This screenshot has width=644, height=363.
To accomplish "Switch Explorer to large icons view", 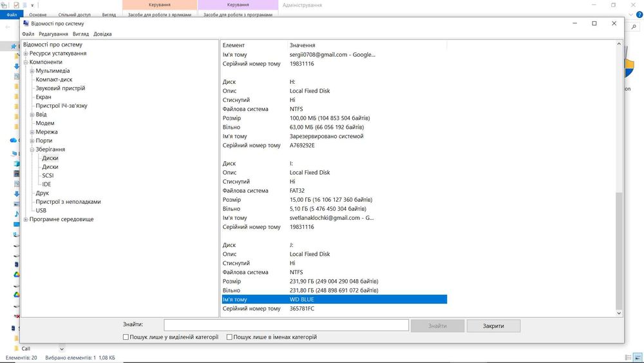I will point(638,358).
